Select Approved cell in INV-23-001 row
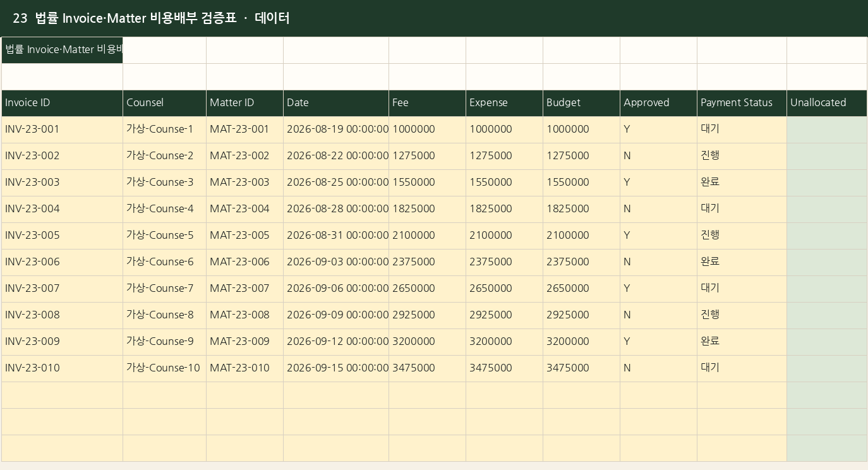The width and height of the screenshot is (868, 470). pyautogui.click(x=658, y=130)
